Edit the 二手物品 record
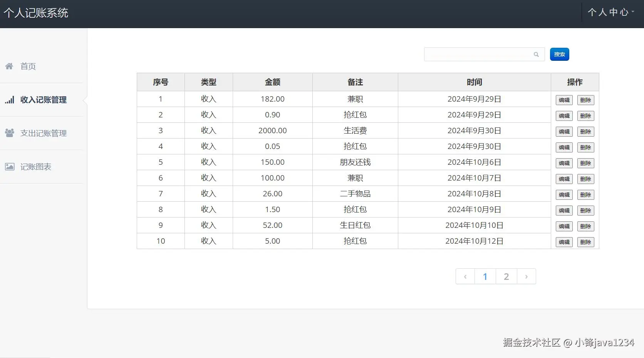This screenshot has height=358, width=644. 564,195
